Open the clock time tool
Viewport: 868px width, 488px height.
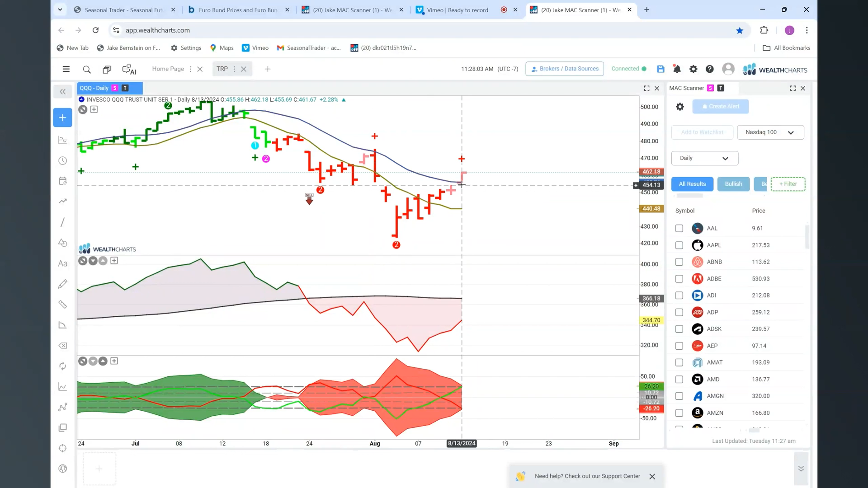coord(62,160)
